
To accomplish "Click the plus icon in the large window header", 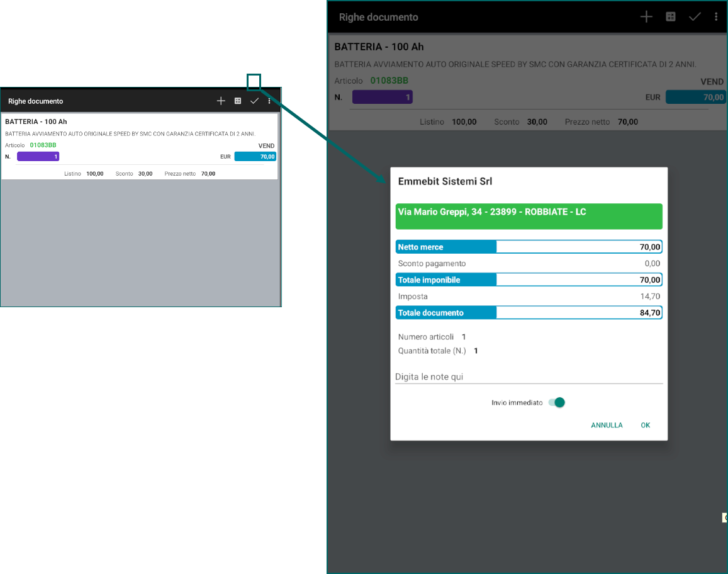I will (646, 17).
